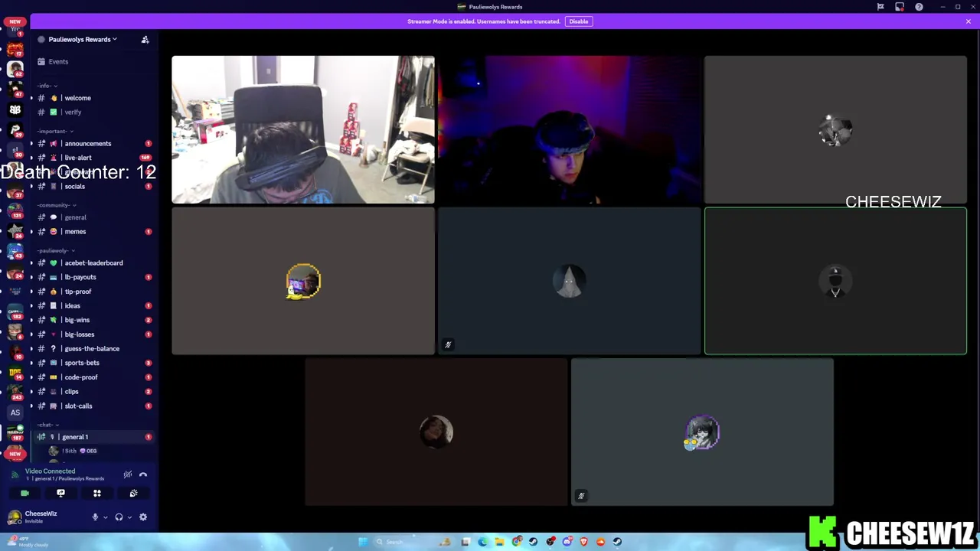Click the Share Your Screen icon
This screenshot has width=980, height=551.
point(60,494)
